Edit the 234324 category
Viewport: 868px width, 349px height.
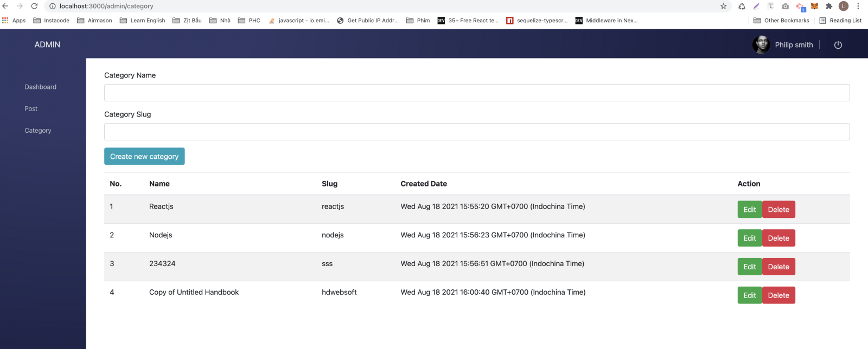point(750,267)
